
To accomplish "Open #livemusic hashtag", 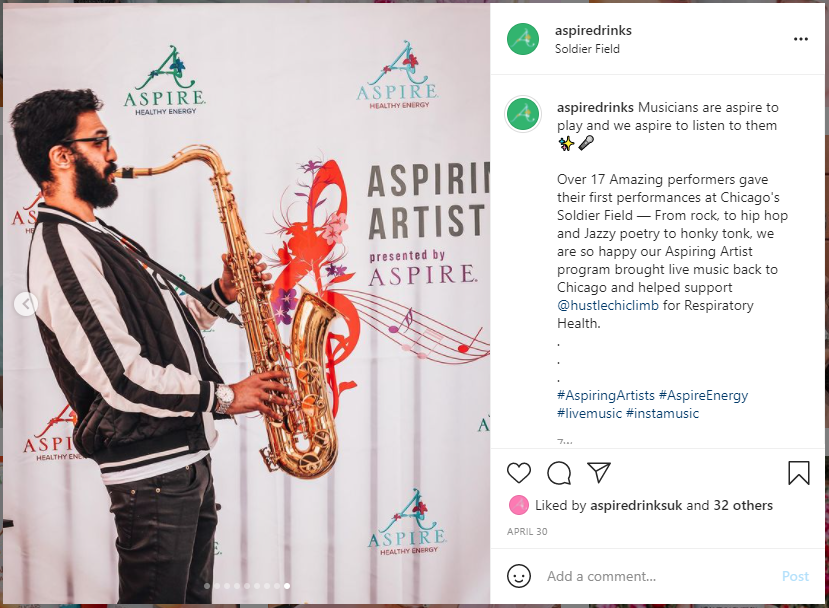I will click(589, 413).
